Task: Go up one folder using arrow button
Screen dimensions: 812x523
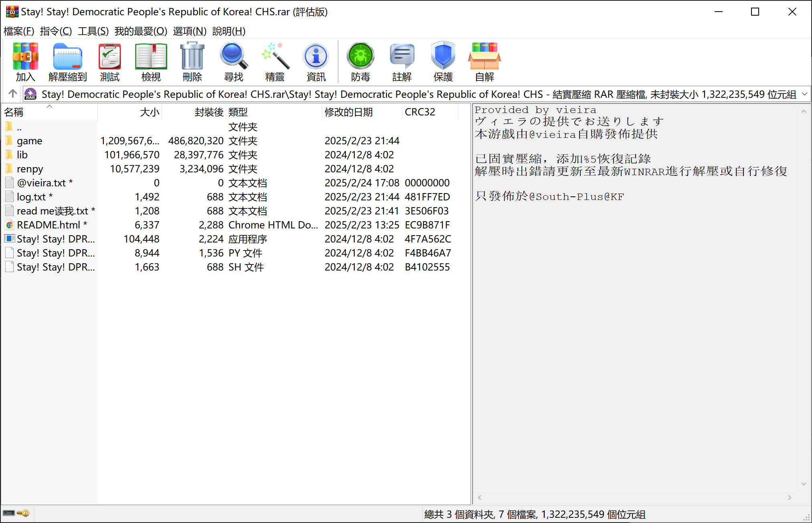Action: point(12,94)
